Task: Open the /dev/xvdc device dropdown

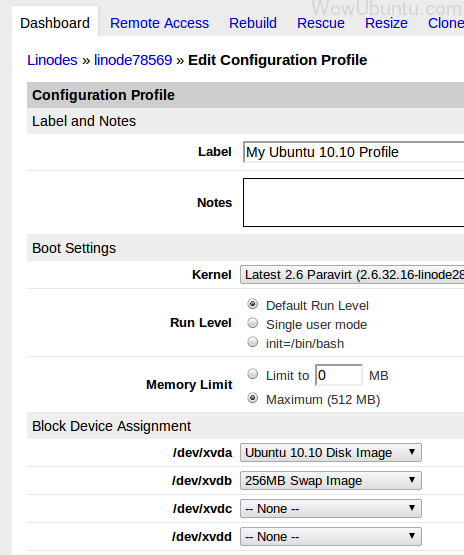Action: click(x=331, y=508)
